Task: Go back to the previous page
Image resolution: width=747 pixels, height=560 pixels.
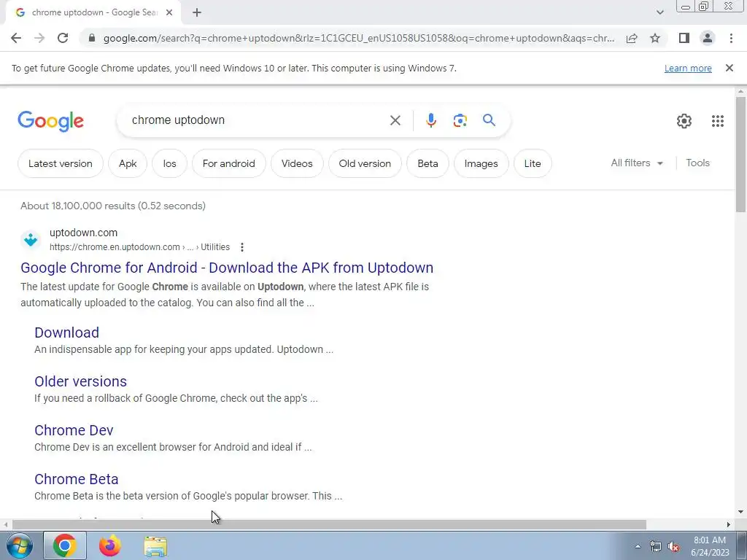Action: point(16,38)
